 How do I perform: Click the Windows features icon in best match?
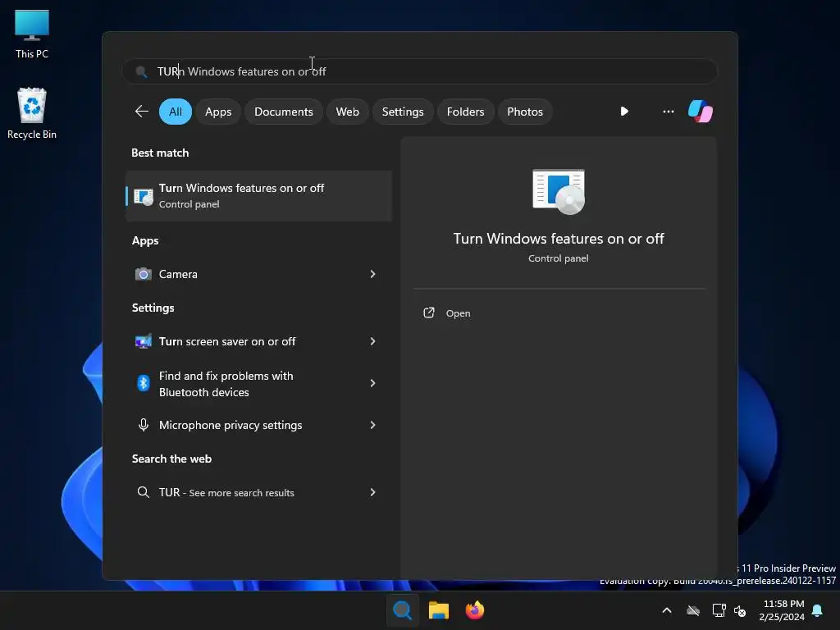point(143,196)
